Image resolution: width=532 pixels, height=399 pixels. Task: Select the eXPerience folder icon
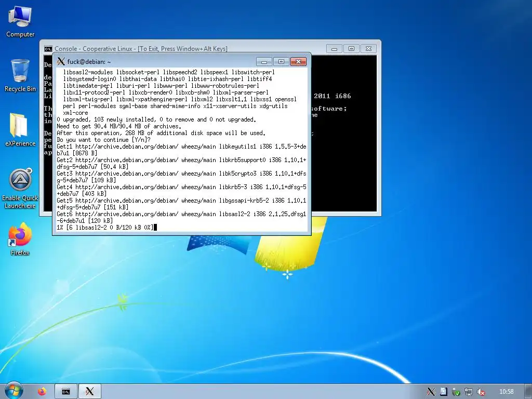click(x=20, y=130)
